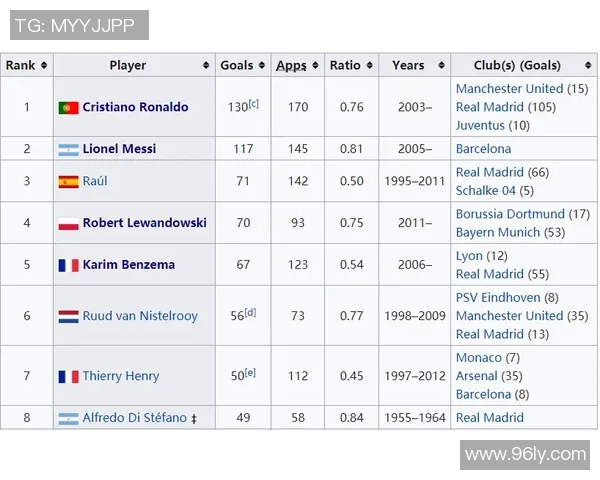Sort table by Rank column arrows
Screen dimensions: 600x480
click(43, 65)
